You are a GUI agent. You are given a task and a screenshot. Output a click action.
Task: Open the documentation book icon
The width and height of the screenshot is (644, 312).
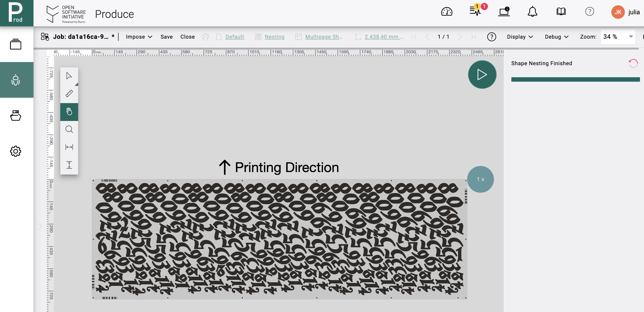click(x=561, y=11)
